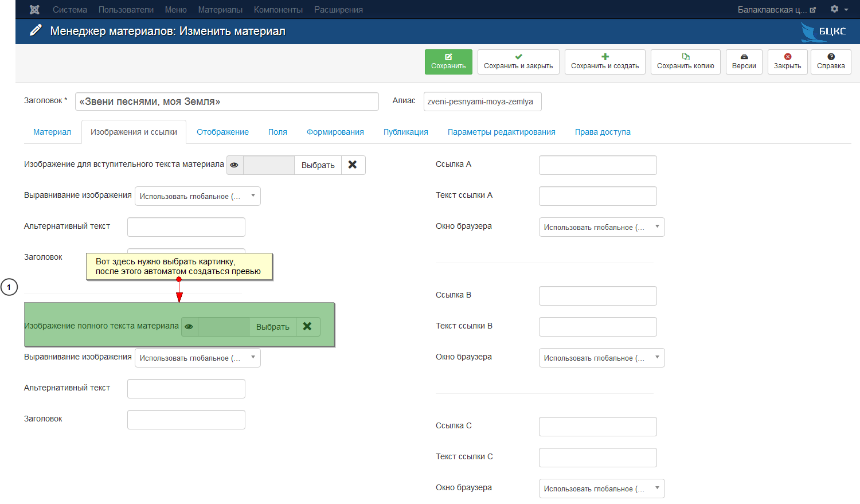Click the intro image Альтернативный текст field

point(186,227)
